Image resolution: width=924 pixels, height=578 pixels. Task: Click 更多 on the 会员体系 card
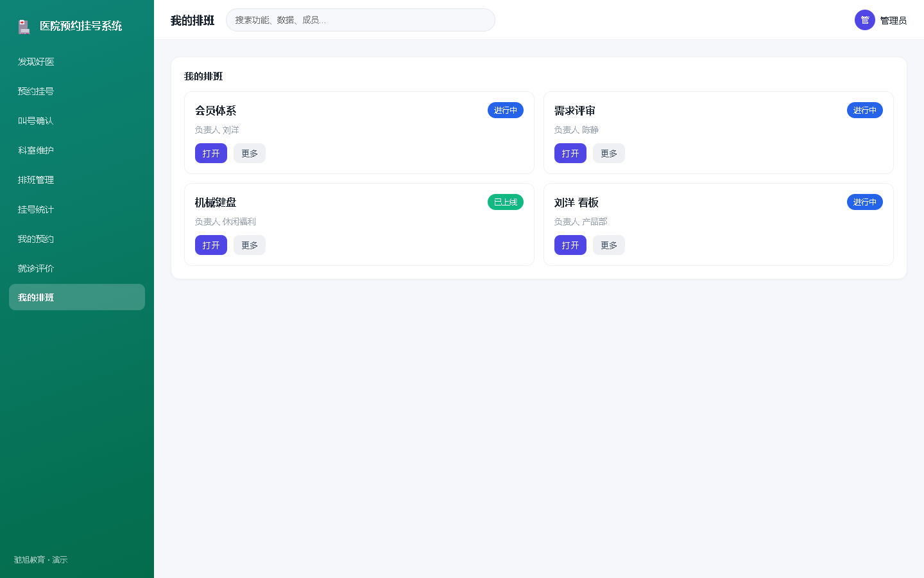(250, 153)
